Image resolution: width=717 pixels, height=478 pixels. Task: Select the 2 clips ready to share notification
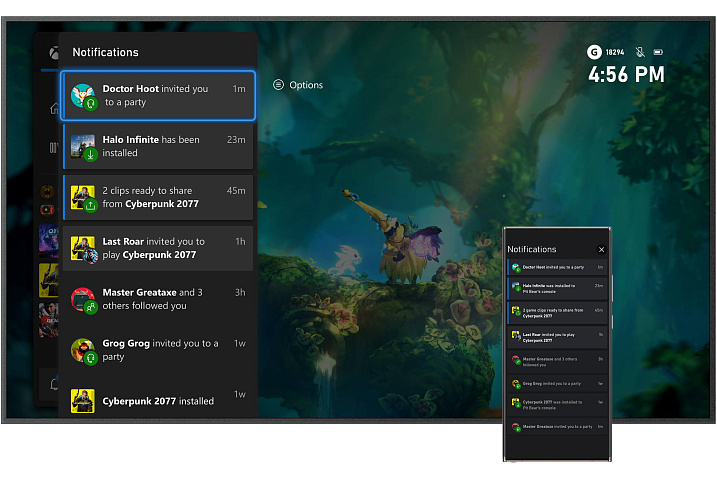(x=158, y=197)
